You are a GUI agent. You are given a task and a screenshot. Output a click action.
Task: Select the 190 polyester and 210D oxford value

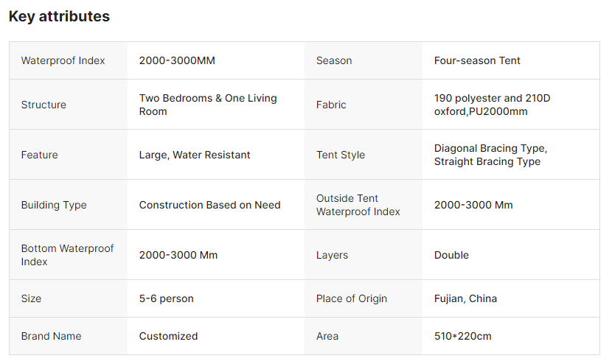pos(492,105)
